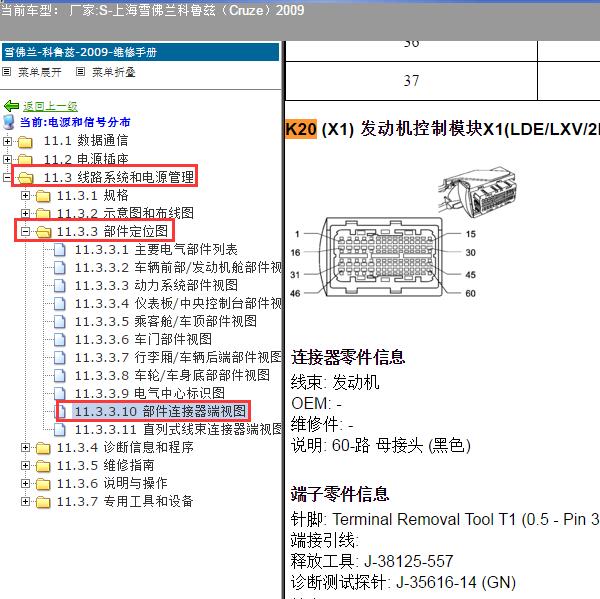Open 11.3 线路系统和电源管理 tree item
The image size is (600, 599).
coord(119,177)
